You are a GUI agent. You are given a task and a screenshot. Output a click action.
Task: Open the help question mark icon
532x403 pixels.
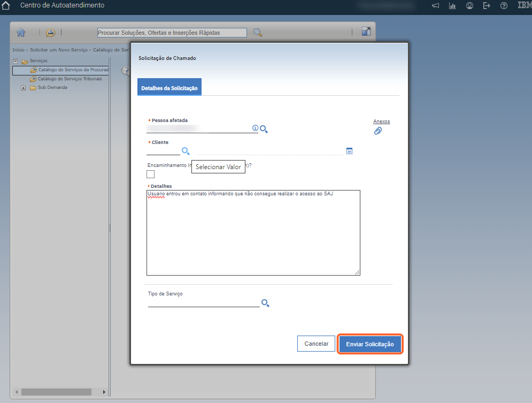point(504,6)
